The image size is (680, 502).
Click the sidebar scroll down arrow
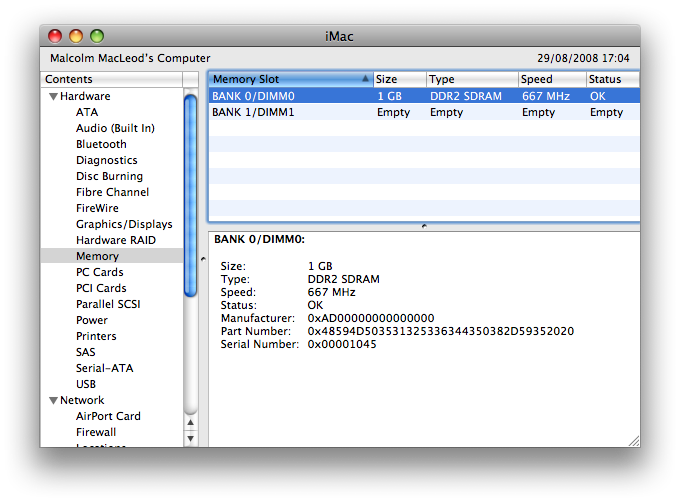[x=190, y=438]
